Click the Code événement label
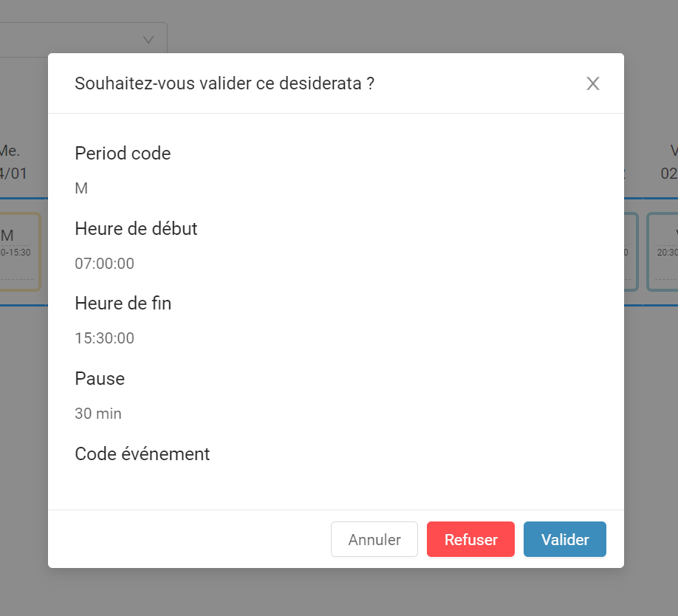Image resolution: width=678 pixels, height=616 pixels. [x=143, y=454]
